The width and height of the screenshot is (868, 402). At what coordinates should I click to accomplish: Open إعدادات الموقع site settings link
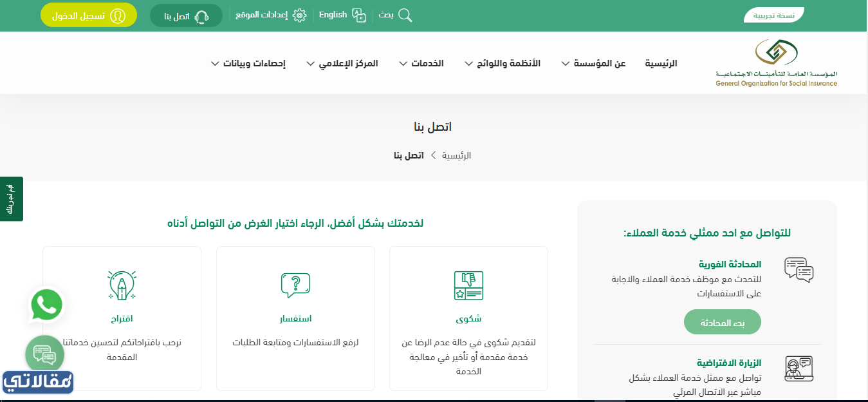click(262, 15)
